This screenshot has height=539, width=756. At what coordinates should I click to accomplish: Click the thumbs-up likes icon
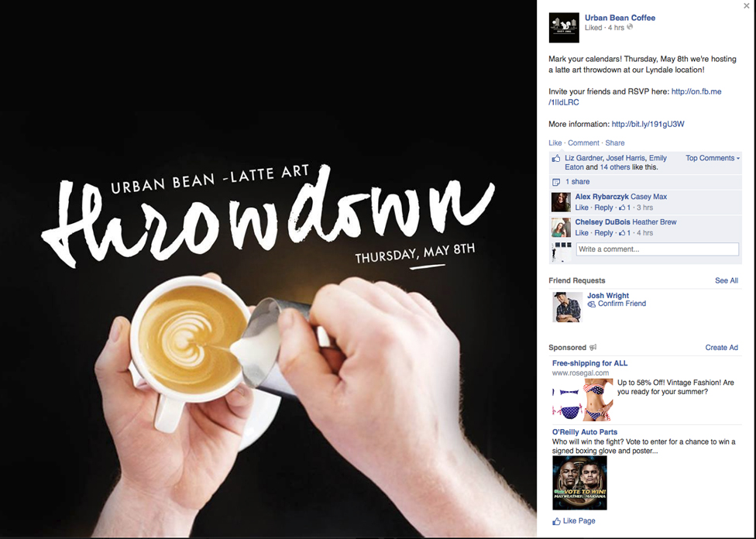pyautogui.click(x=556, y=158)
